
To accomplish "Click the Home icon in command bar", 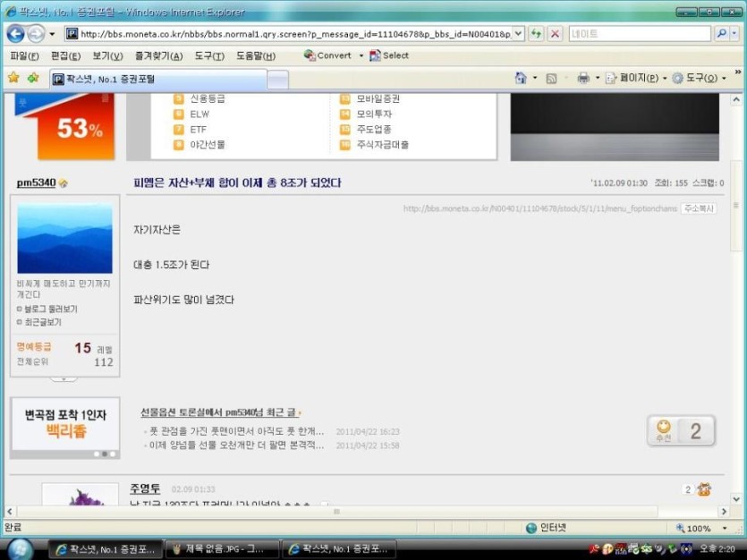I will tap(521, 78).
